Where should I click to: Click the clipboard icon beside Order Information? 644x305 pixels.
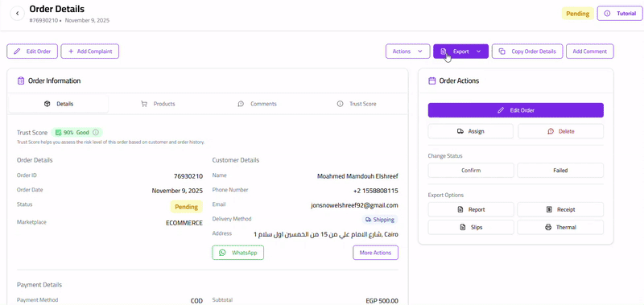pyautogui.click(x=21, y=80)
